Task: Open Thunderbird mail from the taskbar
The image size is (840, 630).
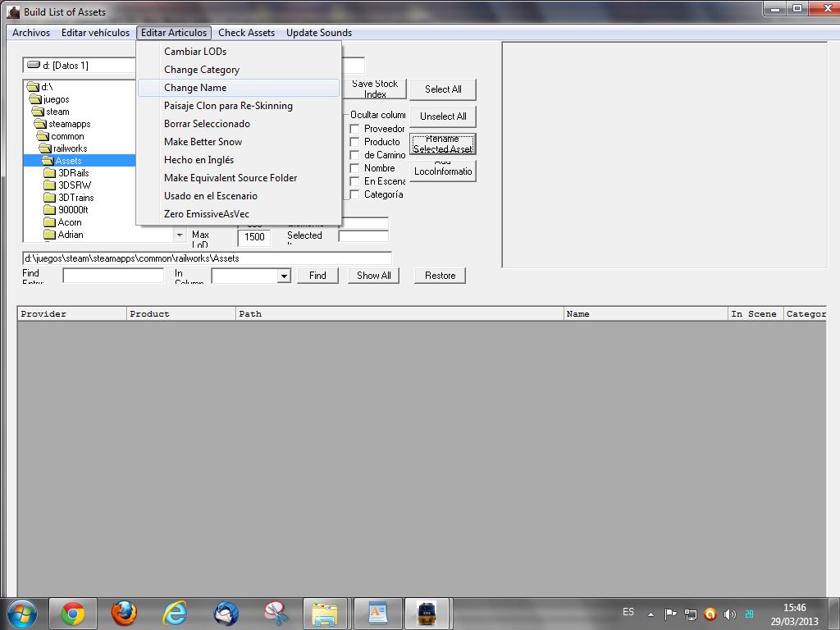Action: (226, 613)
